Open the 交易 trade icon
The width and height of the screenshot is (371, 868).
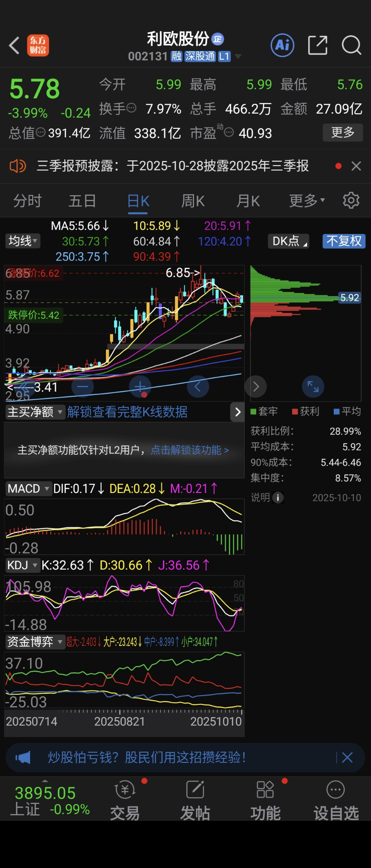point(125,800)
